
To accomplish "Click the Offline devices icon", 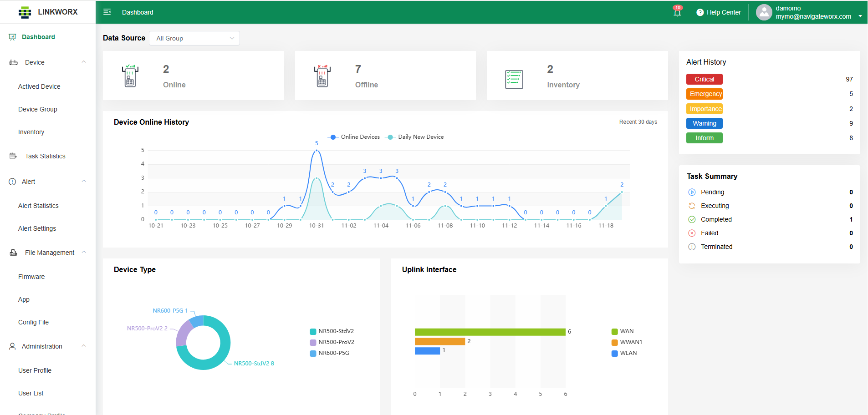I will [322, 76].
